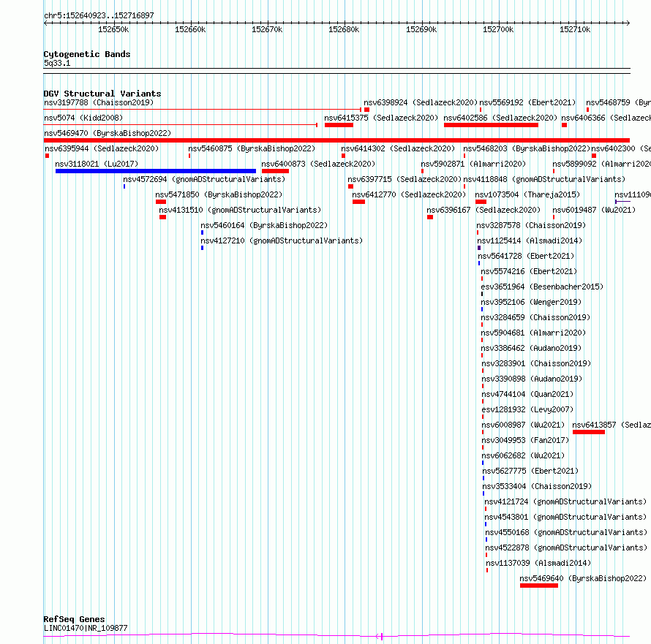Open nsv1073504 (Thareja2015) label
Image resolution: width=651 pixels, height=644 pixels.
pyautogui.click(x=527, y=194)
